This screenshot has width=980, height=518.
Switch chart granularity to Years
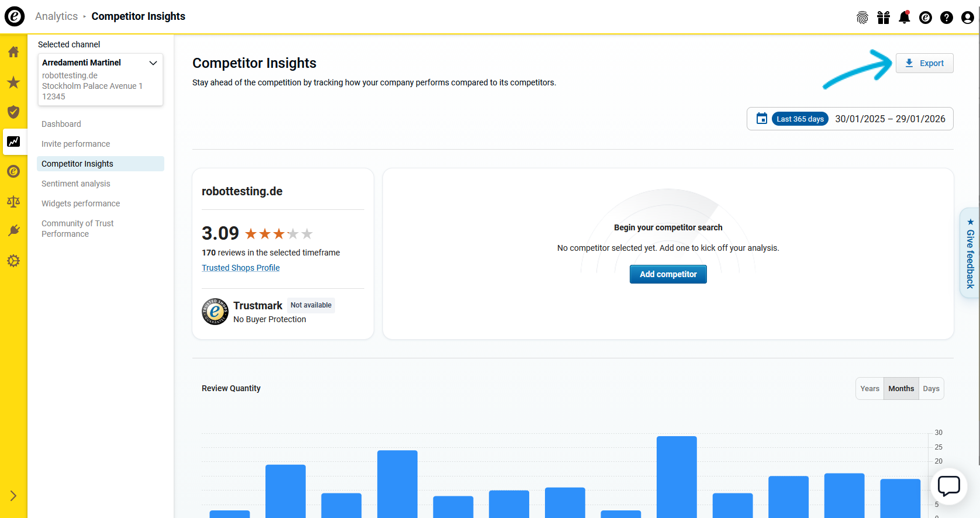869,389
